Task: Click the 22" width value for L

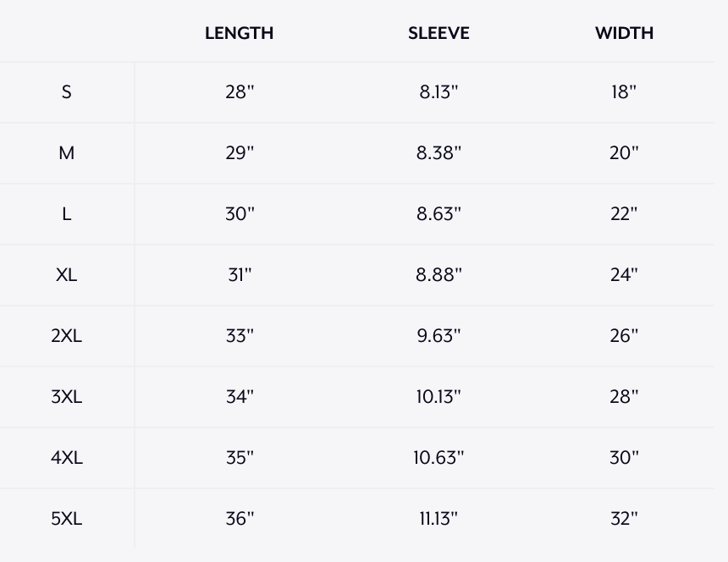Action: [x=624, y=214]
